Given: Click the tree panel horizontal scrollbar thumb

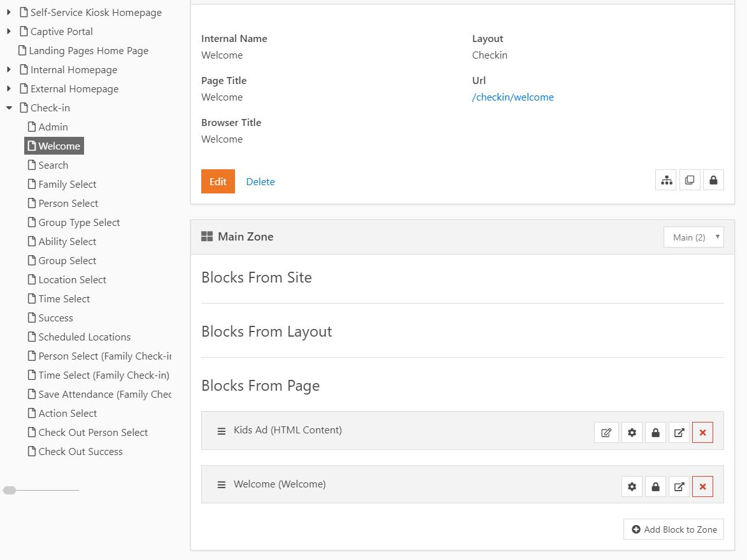Looking at the screenshot, I should (10, 490).
